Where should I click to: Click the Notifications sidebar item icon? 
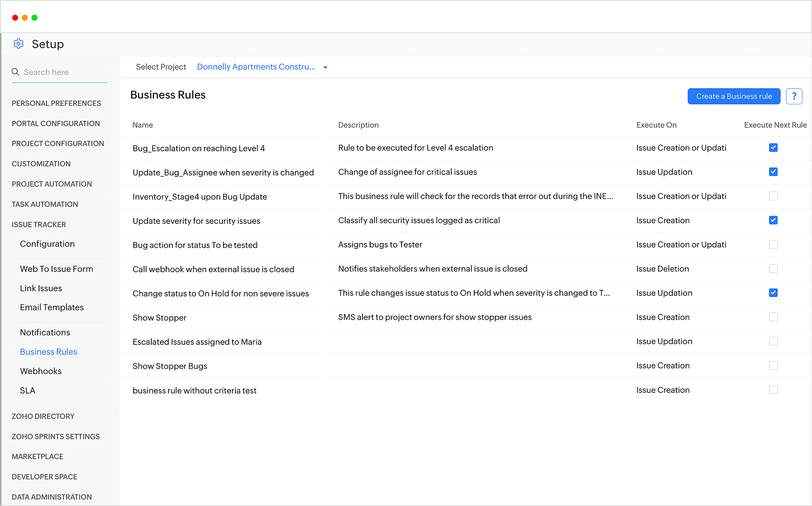tap(45, 332)
